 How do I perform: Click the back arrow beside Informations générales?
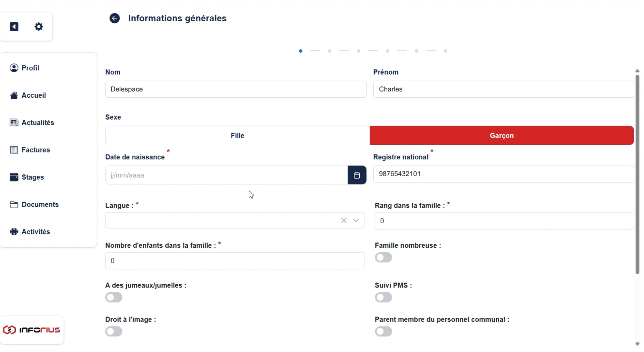coord(114,18)
